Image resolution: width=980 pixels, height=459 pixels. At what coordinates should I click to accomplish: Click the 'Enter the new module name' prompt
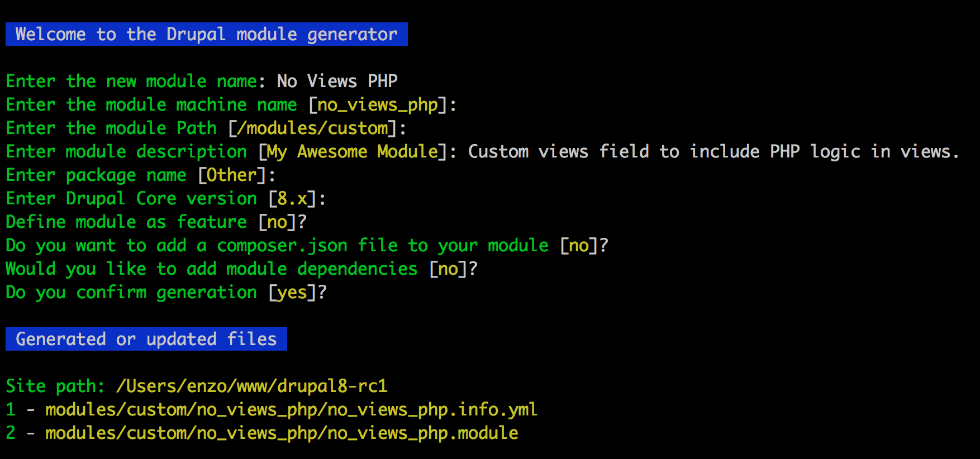coord(132,82)
